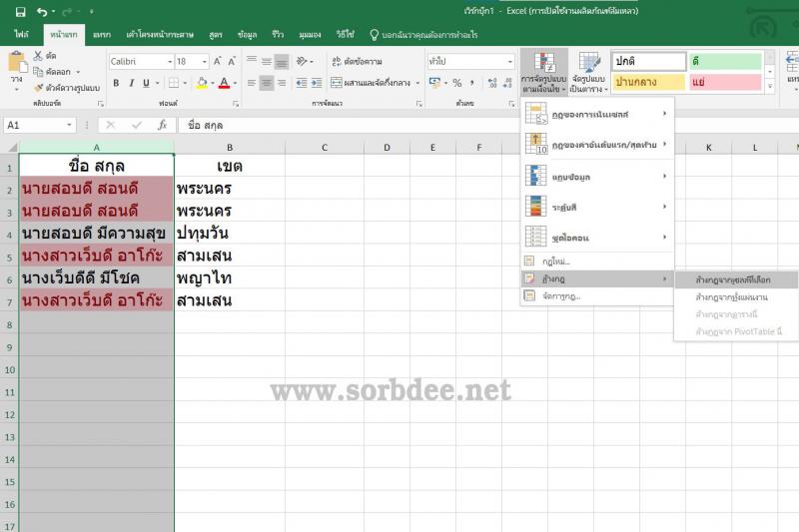Click the Borders icon
The height and width of the screenshot is (532, 799).
pos(174,83)
